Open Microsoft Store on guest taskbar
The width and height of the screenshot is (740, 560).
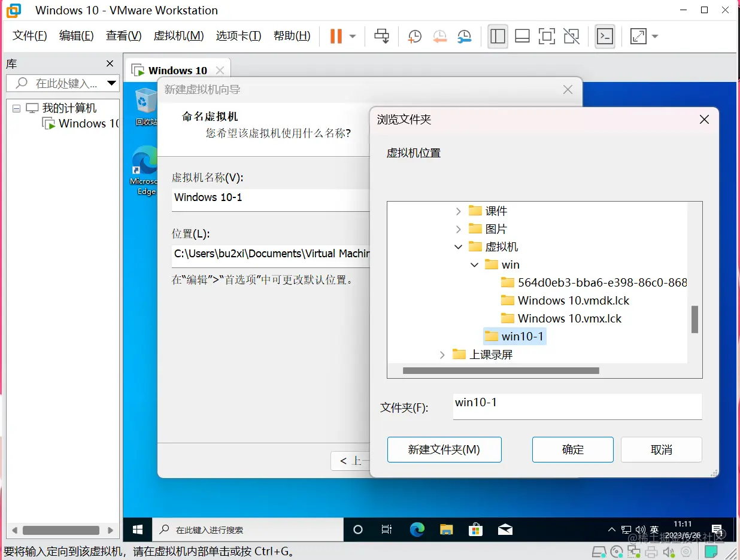(x=475, y=529)
